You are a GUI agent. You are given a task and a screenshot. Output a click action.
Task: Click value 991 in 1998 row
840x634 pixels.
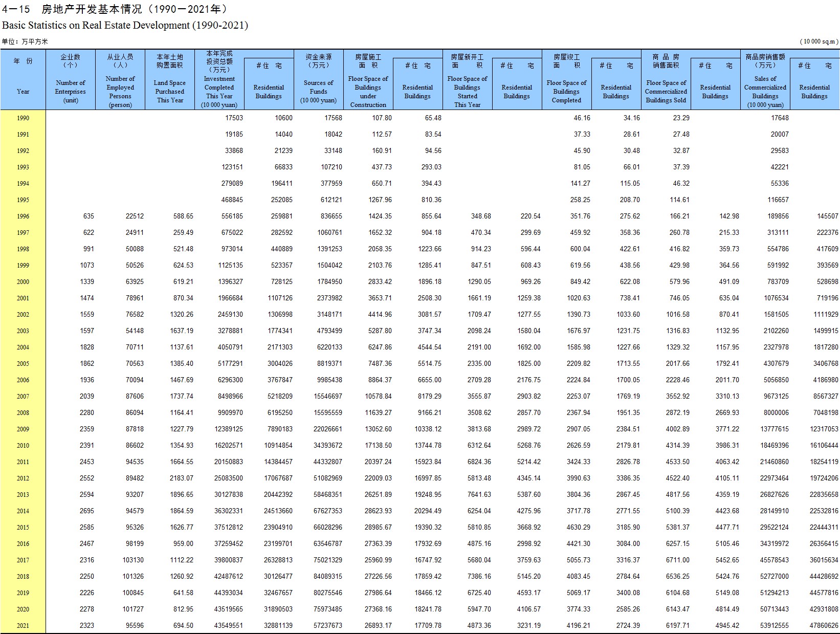[89, 249]
